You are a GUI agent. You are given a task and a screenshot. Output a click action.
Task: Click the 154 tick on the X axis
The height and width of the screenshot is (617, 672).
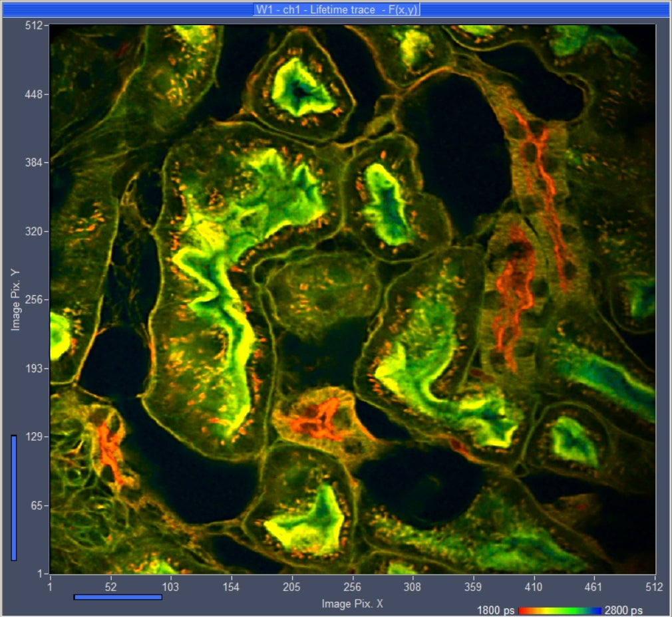click(231, 587)
